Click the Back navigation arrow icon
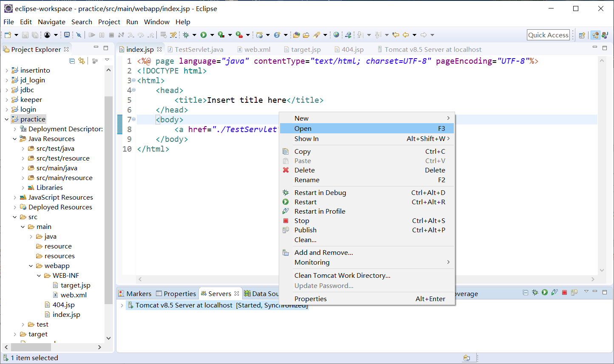 click(x=405, y=35)
